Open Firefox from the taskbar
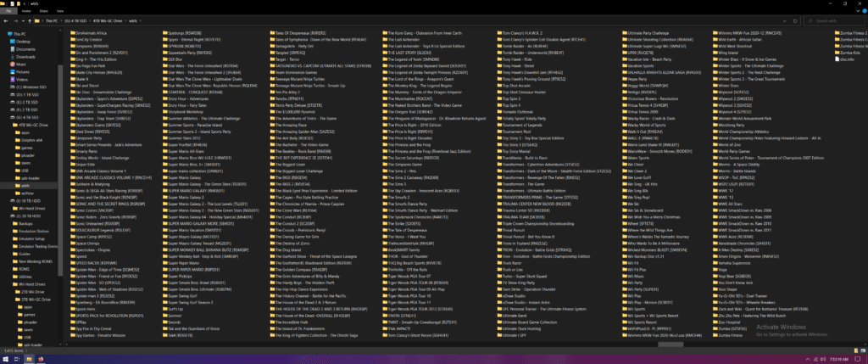 (42, 359)
